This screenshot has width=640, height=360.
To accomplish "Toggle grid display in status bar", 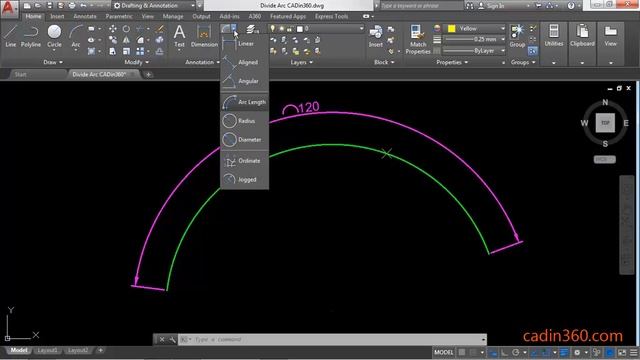I will point(462,352).
